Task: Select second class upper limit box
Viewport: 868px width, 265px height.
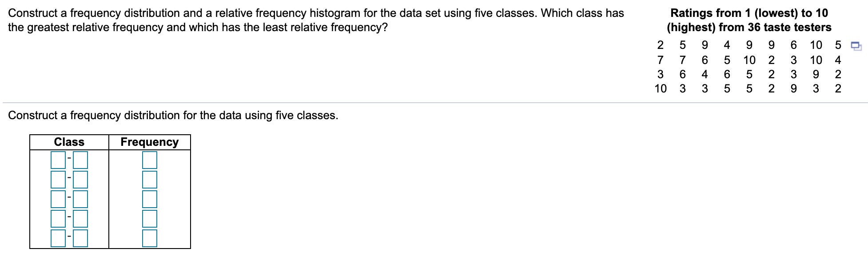Action: [x=80, y=180]
